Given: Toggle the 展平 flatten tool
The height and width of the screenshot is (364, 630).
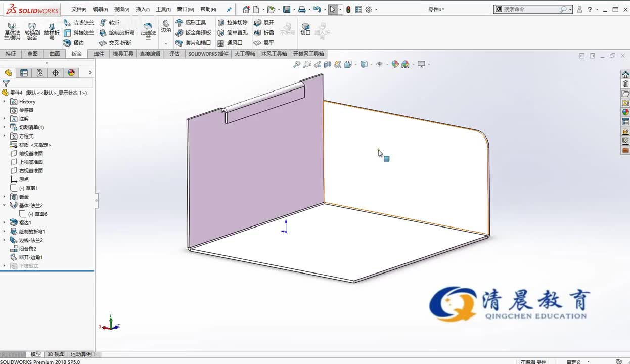Looking at the screenshot, I should click(x=264, y=43).
